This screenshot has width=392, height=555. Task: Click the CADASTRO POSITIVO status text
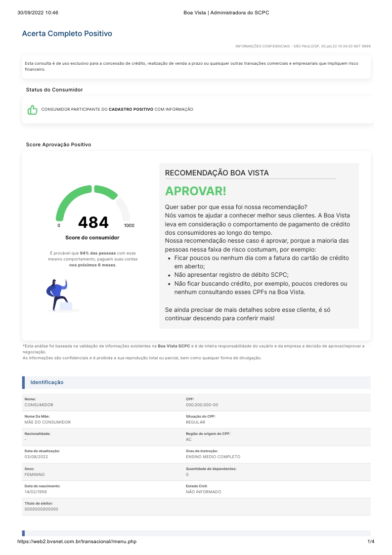(131, 109)
